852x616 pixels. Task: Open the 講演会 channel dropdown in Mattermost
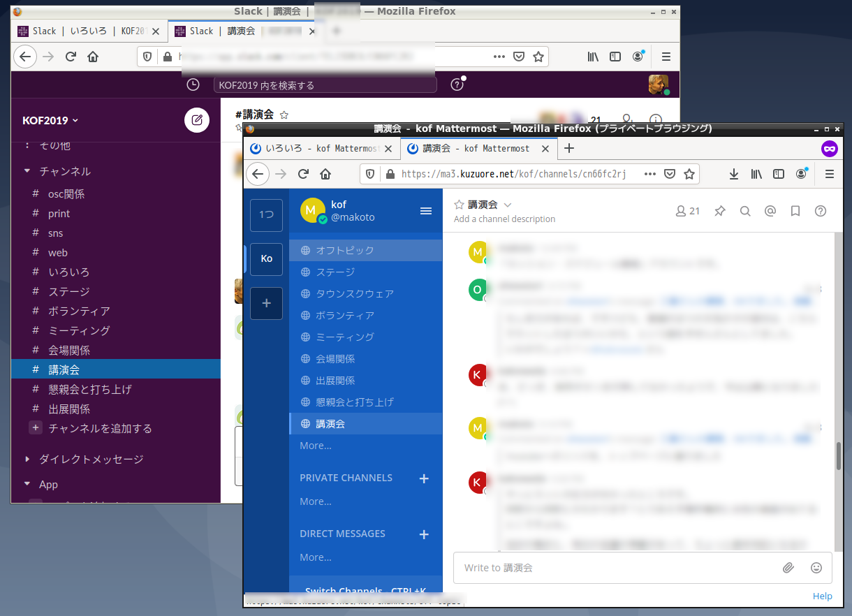tap(508, 205)
